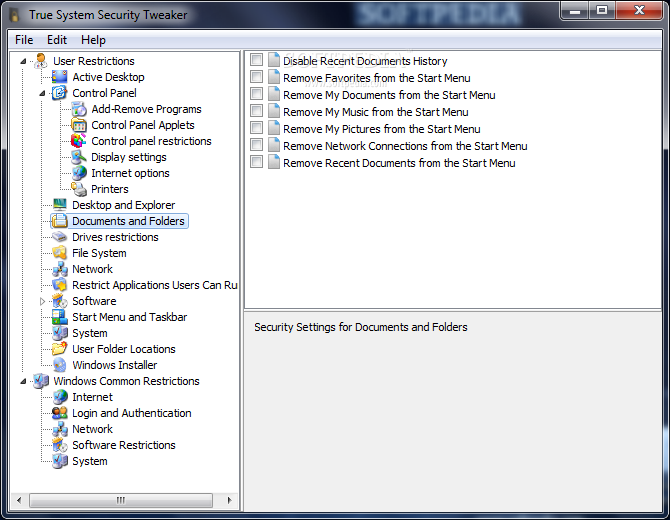Check Remove Recent Documents from Start Menu
Viewport: 670px width, 520px height.
tap(256, 162)
